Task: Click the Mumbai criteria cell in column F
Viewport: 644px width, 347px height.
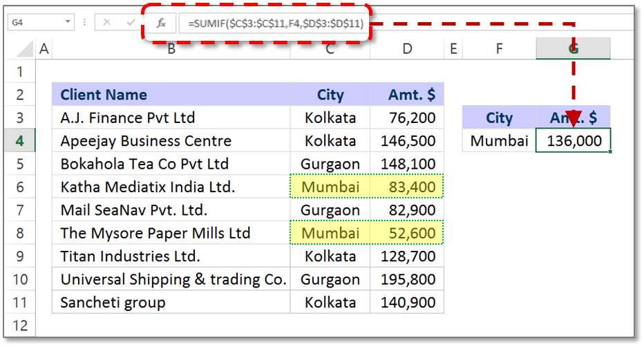Action: pos(499,141)
